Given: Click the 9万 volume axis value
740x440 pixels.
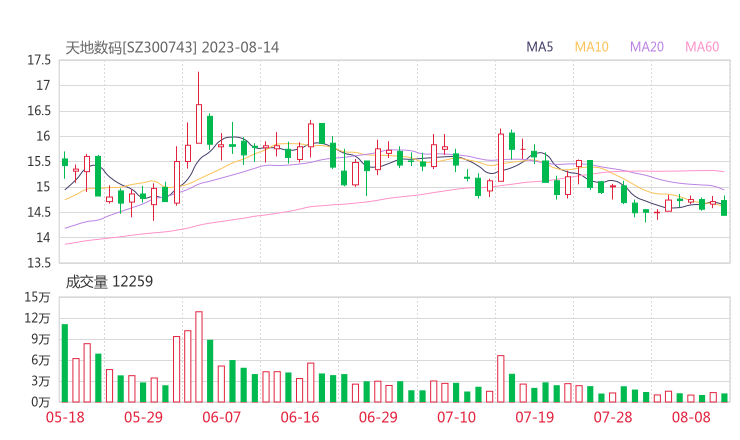Looking at the screenshot, I should coord(41,339).
